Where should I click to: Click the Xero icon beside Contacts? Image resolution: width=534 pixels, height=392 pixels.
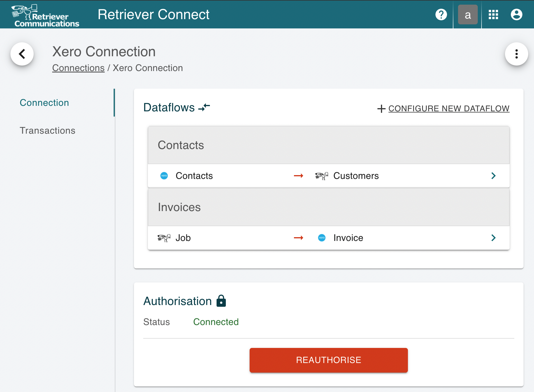(x=164, y=176)
